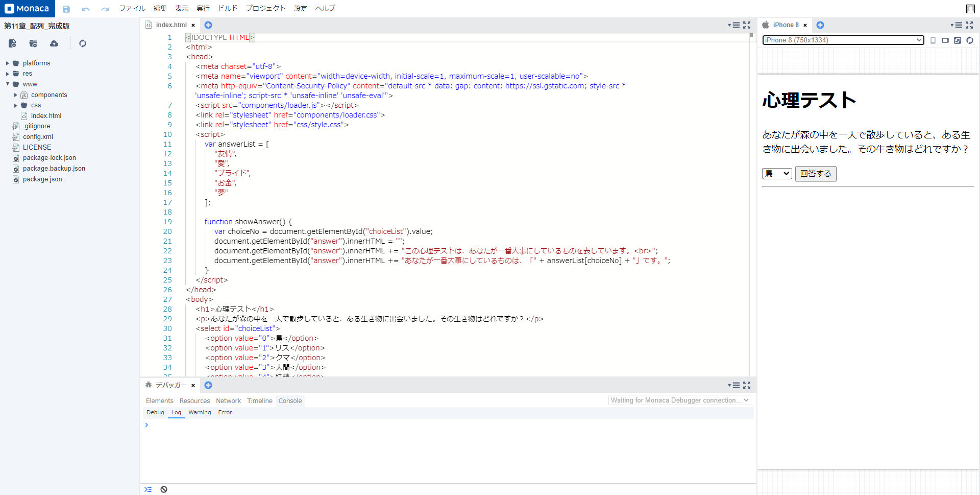The width and height of the screenshot is (980, 495).
Task: Click the undo arrow icon
Action: pos(85,9)
